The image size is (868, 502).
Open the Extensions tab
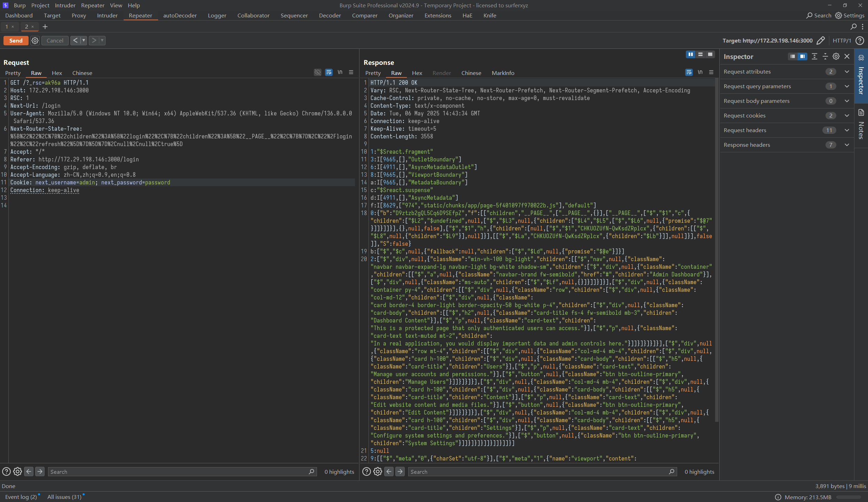tap(438, 15)
